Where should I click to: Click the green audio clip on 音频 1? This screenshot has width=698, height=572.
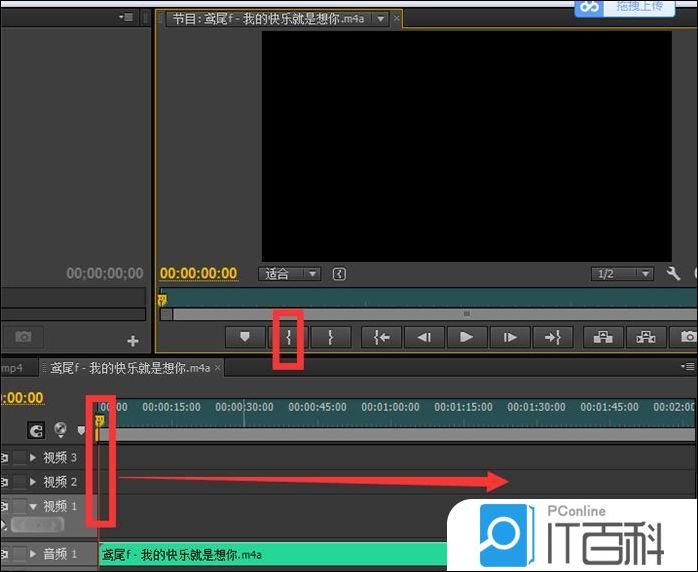point(270,554)
